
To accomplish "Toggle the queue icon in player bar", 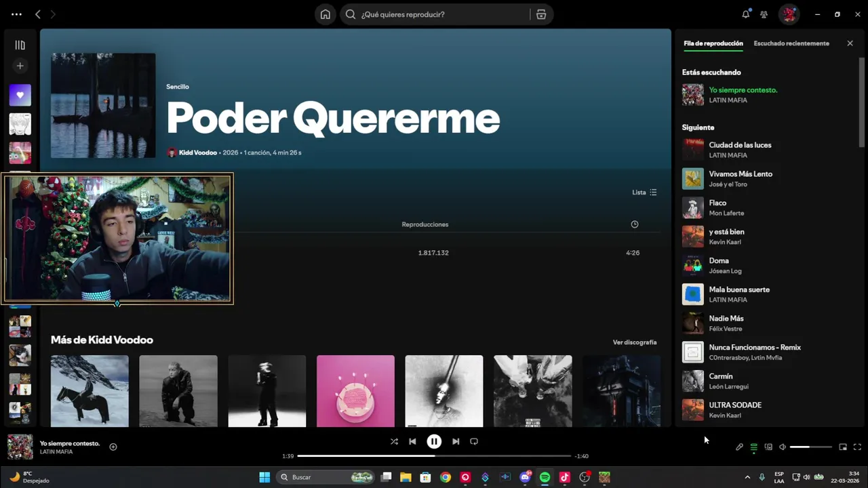I will coord(753,447).
